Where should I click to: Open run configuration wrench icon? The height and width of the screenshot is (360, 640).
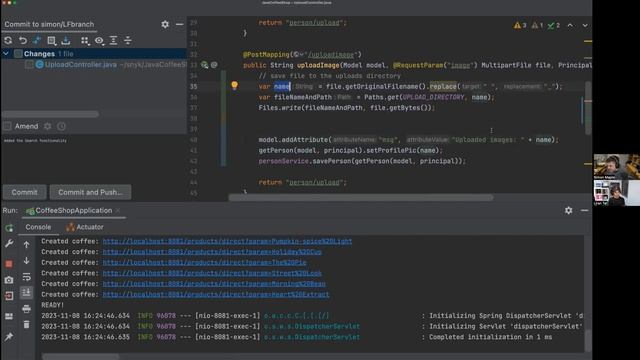(9, 244)
